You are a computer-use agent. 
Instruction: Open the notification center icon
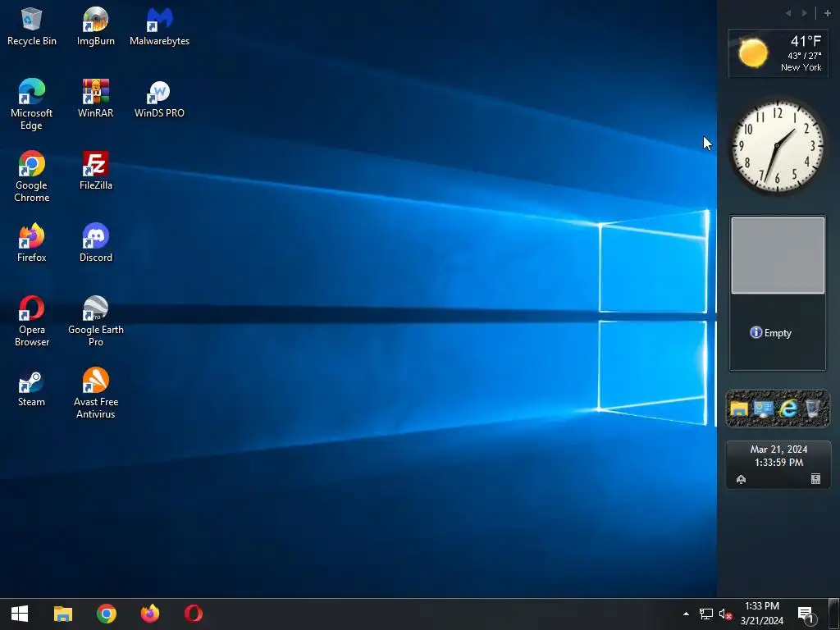(x=806, y=614)
